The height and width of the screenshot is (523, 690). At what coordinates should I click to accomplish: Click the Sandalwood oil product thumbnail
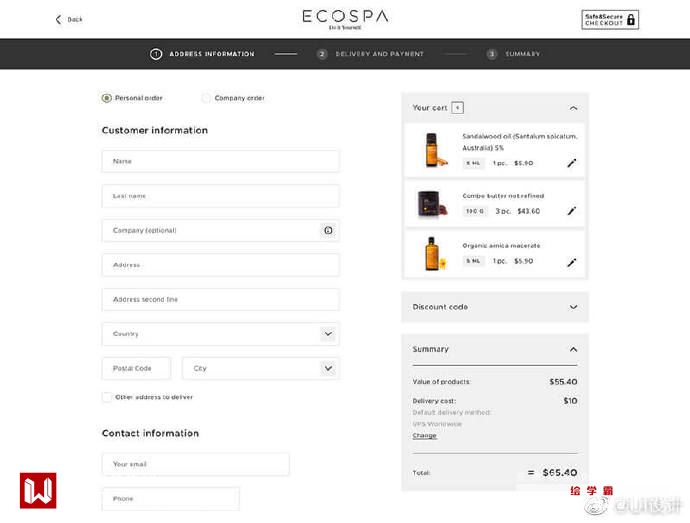431,150
